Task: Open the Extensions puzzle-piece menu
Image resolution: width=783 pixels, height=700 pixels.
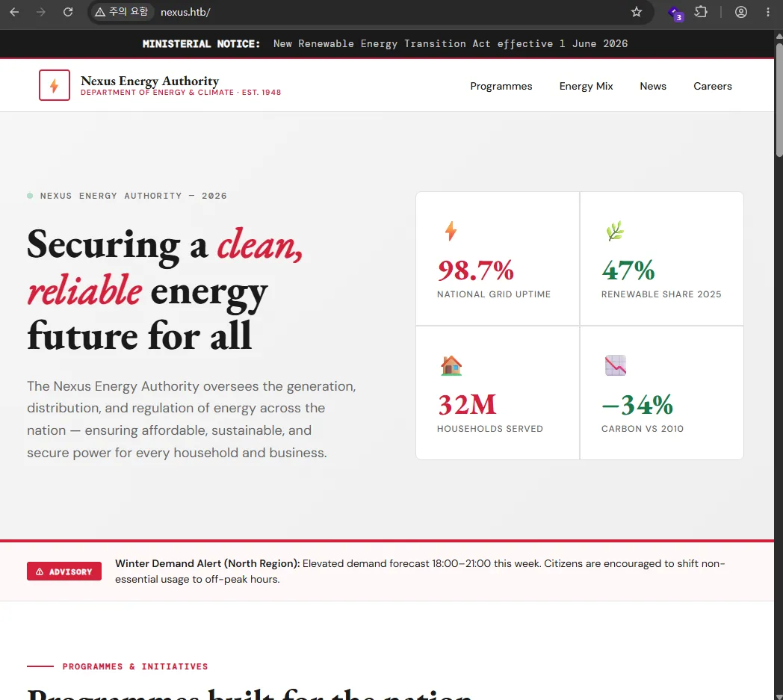Action: pos(701,12)
